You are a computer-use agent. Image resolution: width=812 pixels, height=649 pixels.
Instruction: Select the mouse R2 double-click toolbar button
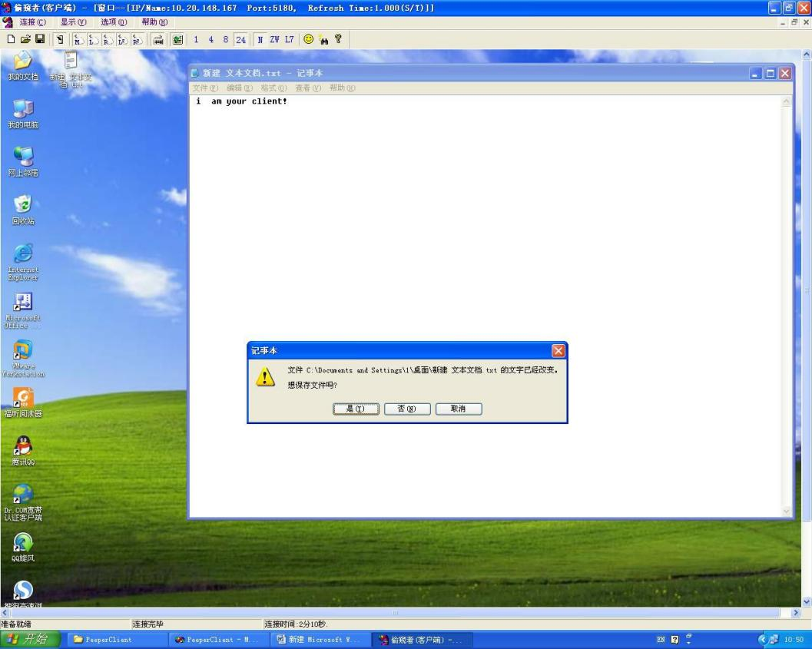pos(137,39)
